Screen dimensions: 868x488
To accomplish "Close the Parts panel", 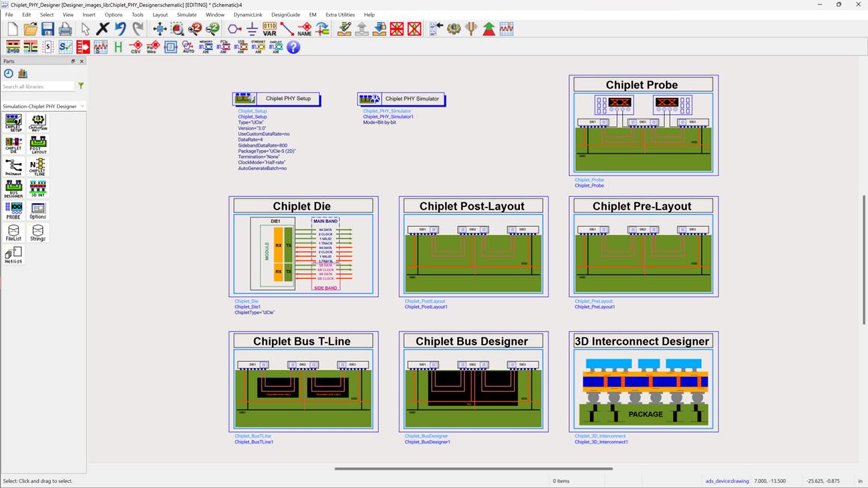I will pyautogui.click(x=82, y=61).
